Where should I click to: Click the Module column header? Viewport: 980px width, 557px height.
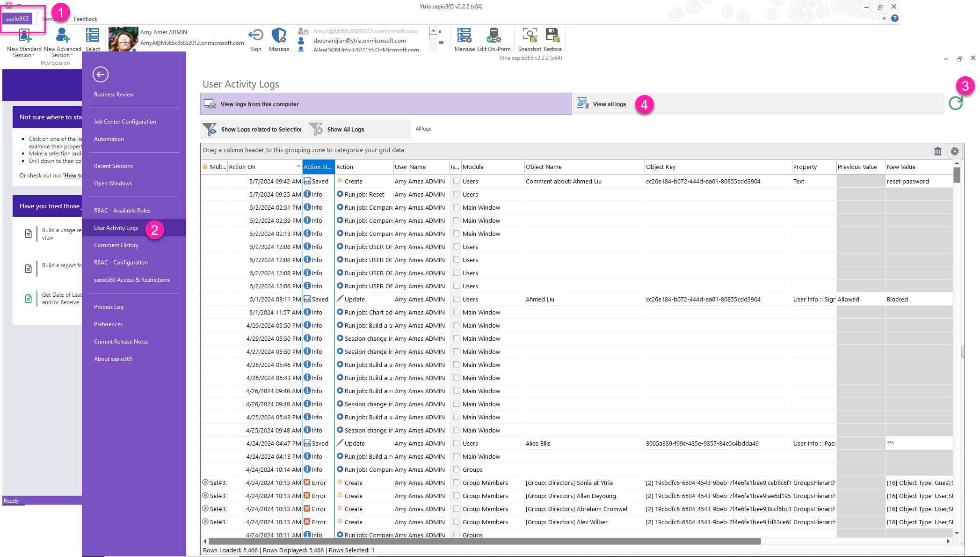coord(492,167)
